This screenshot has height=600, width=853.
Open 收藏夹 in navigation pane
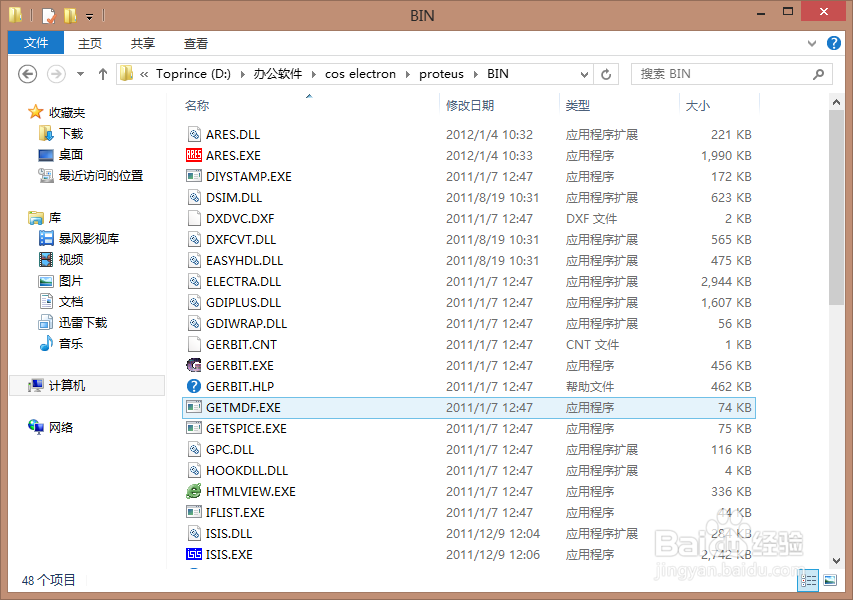tap(67, 113)
